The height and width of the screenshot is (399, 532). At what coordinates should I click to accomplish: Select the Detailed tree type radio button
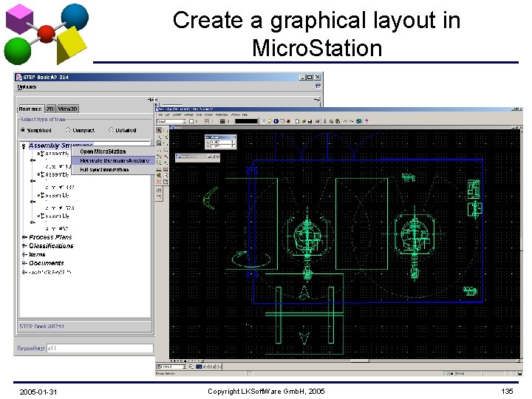111,130
